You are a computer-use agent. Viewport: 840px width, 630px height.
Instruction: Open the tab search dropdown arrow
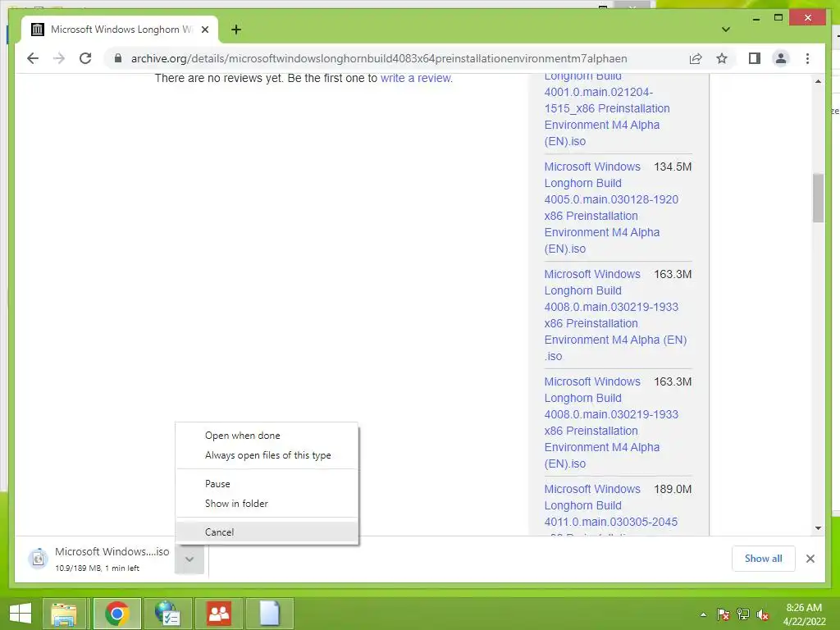click(x=726, y=30)
